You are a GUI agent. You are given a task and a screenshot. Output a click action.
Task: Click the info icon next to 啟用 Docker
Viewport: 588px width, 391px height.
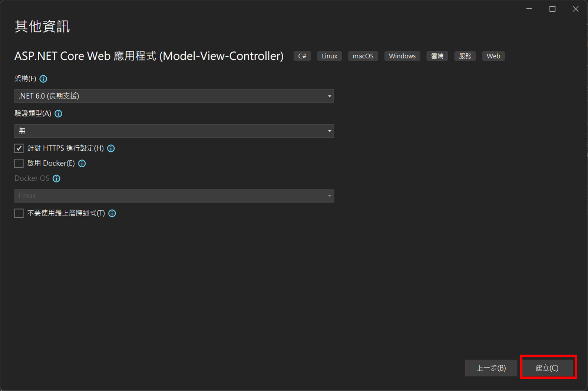tap(82, 164)
